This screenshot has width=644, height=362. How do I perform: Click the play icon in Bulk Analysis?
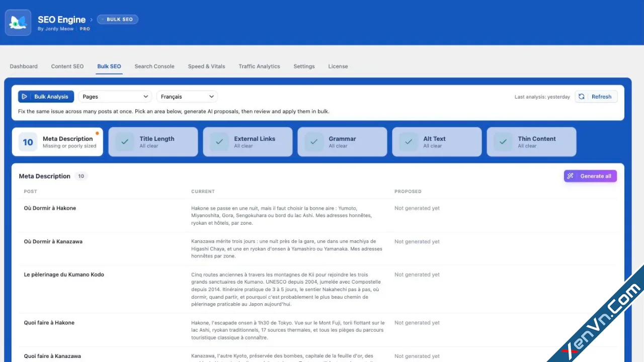click(x=24, y=97)
